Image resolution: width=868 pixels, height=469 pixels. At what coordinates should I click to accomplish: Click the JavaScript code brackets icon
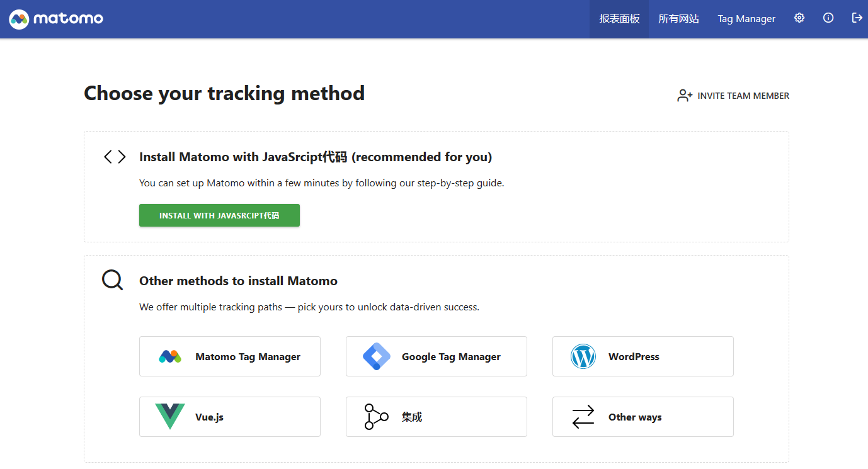point(115,157)
